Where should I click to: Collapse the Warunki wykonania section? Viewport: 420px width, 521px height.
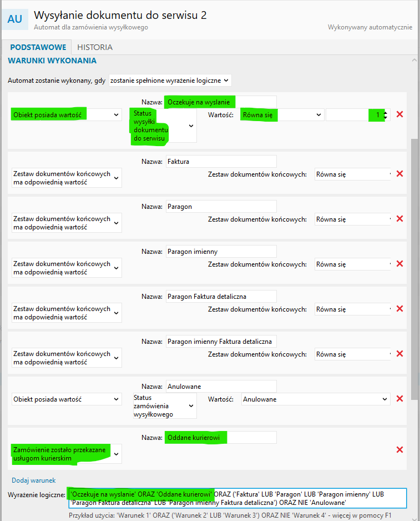coord(413,61)
